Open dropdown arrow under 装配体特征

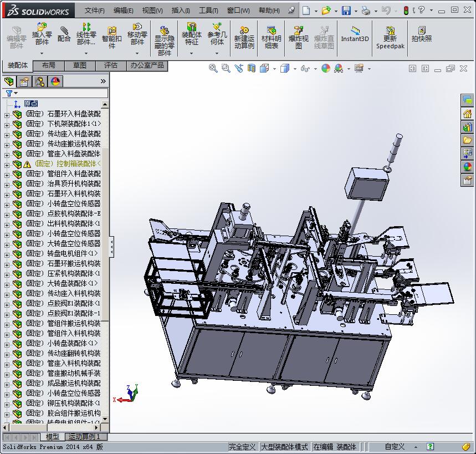(192, 53)
